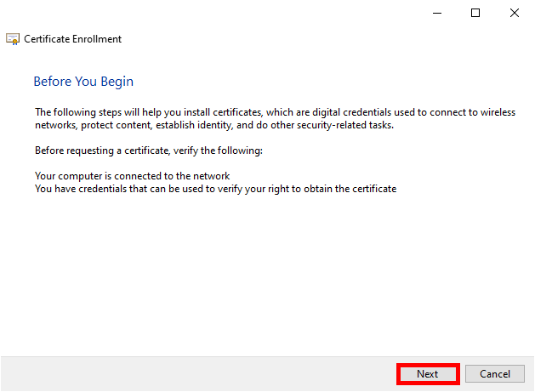Click the gray footer area left of Next
Screen dimensions: 535x392
pos(196,374)
